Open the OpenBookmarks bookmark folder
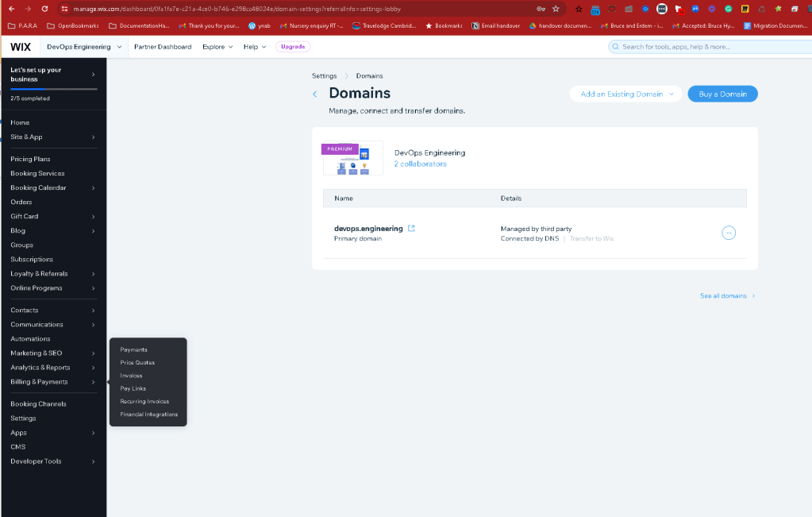Image resolution: width=812 pixels, height=517 pixels. tap(73, 25)
